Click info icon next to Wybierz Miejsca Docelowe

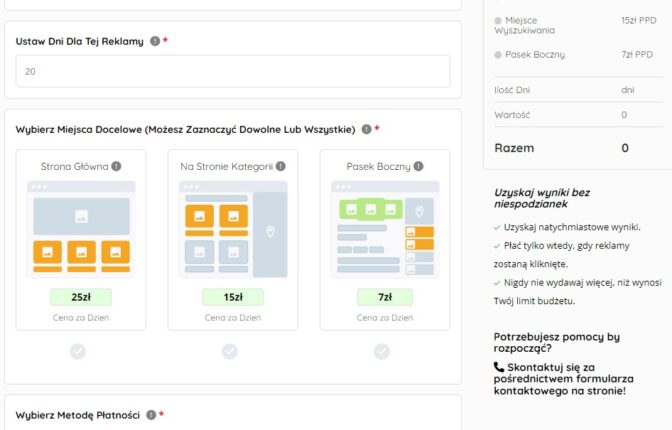pyautogui.click(x=367, y=129)
